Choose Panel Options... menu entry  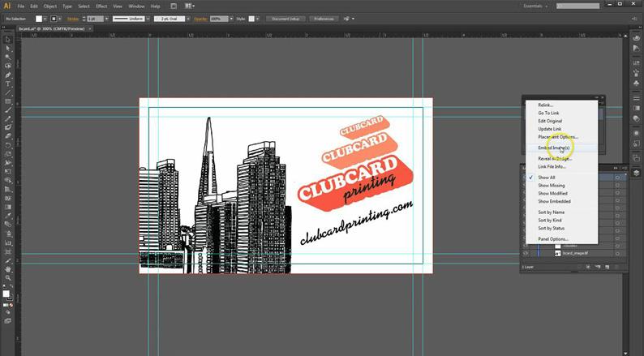pos(553,239)
